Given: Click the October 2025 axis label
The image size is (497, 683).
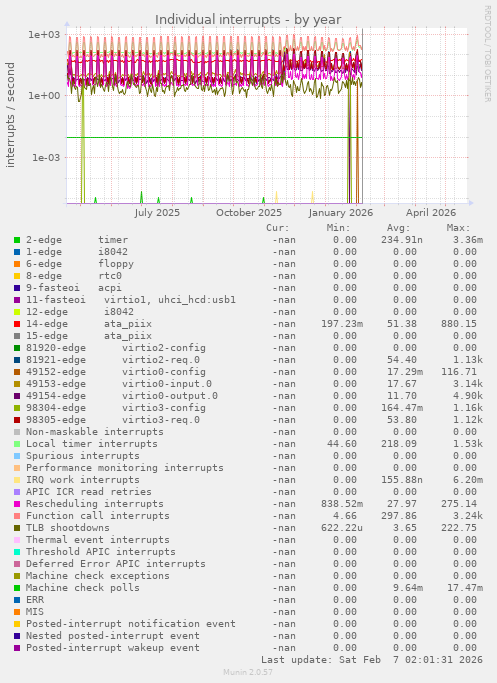Looking at the screenshot, I should 249,213.
